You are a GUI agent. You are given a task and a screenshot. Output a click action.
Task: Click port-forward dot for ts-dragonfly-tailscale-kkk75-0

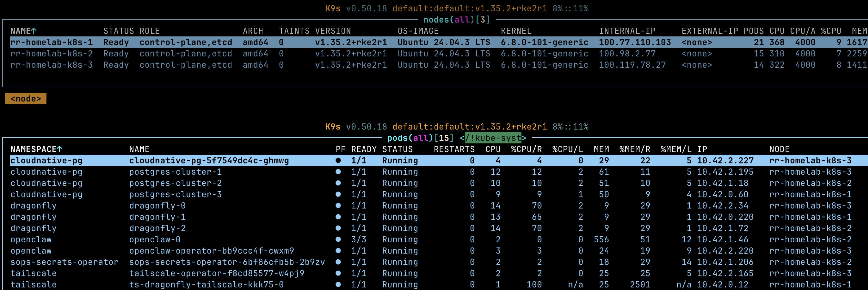(338, 285)
